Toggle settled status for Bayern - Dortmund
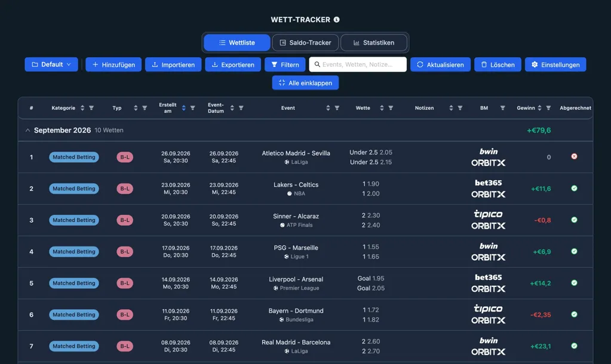The image size is (611, 364). (x=574, y=314)
